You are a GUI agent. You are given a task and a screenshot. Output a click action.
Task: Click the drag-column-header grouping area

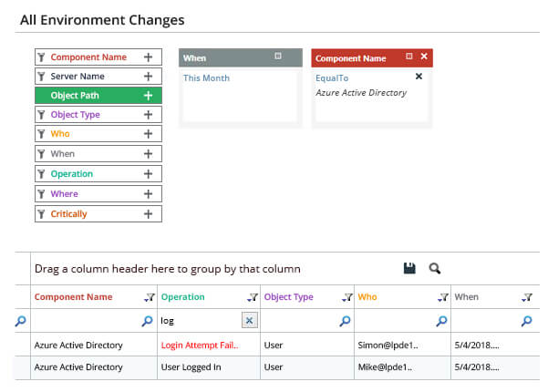[x=168, y=269]
